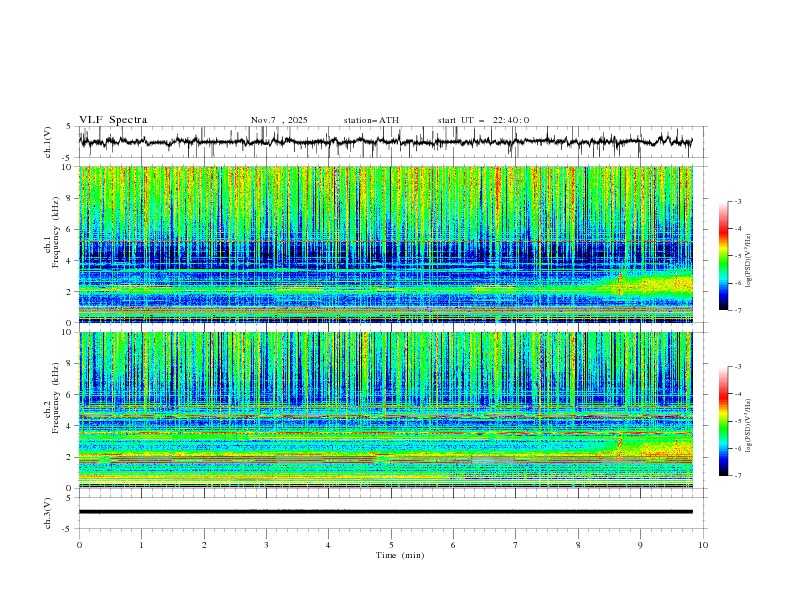Click the flat black ch.3 voltage trace
Viewport: 792px width, 612px height.
pos(386,512)
